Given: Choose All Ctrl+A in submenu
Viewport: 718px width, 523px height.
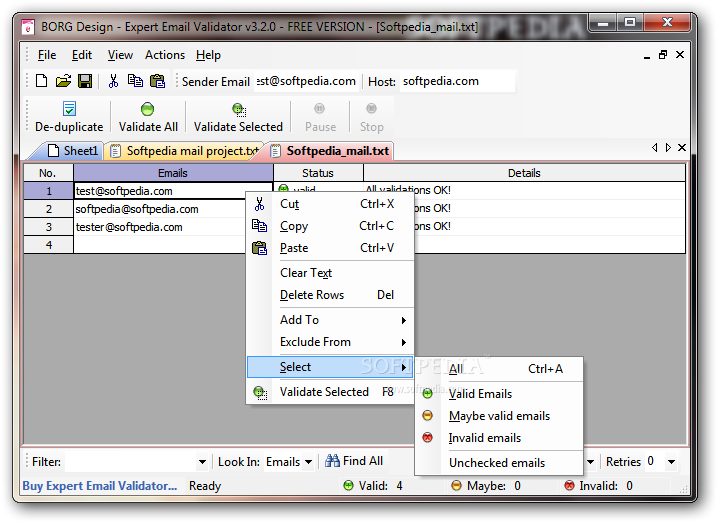Looking at the screenshot, I should 499,369.
